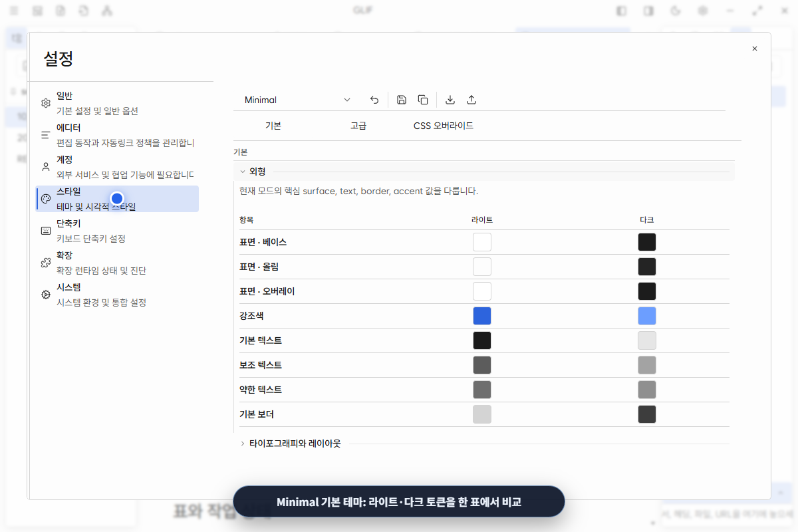Pick the light 표면 · 베이스 color swatch

tap(482, 242)
